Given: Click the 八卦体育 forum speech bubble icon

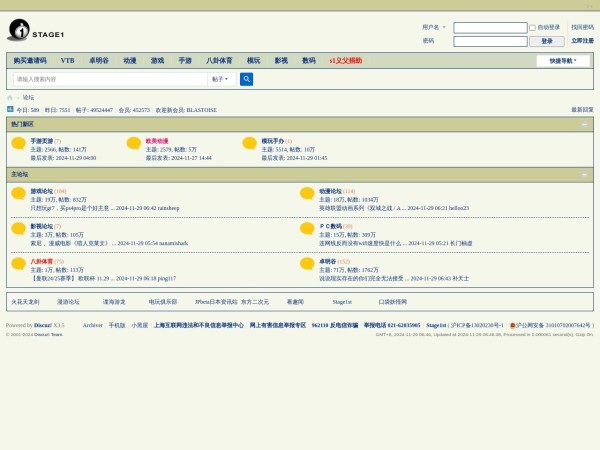Looking at the screenshot, I should click(x=18, y=265).
